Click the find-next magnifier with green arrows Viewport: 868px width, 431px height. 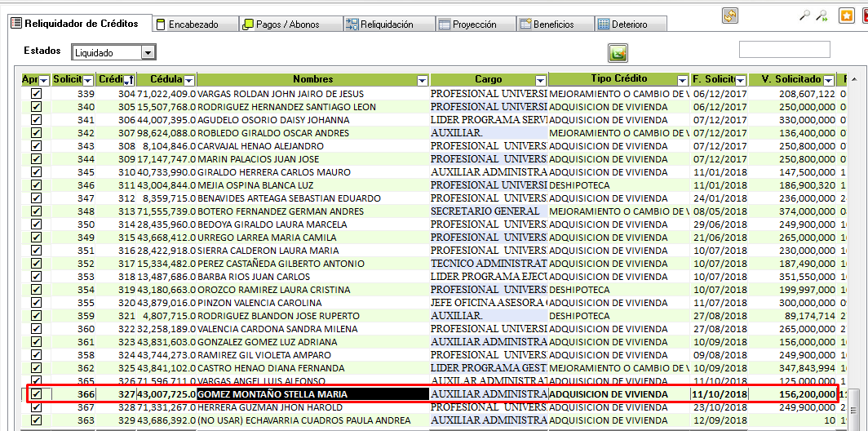[822, 16]
